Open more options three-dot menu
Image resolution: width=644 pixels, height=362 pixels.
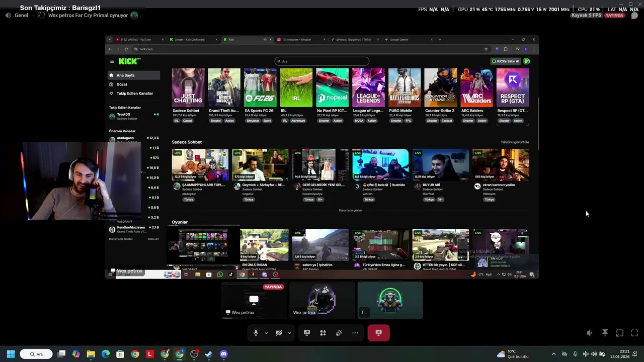click(355, 333)
